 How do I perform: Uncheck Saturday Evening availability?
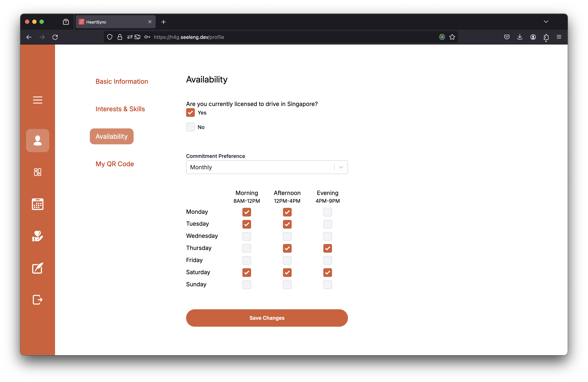327,272
